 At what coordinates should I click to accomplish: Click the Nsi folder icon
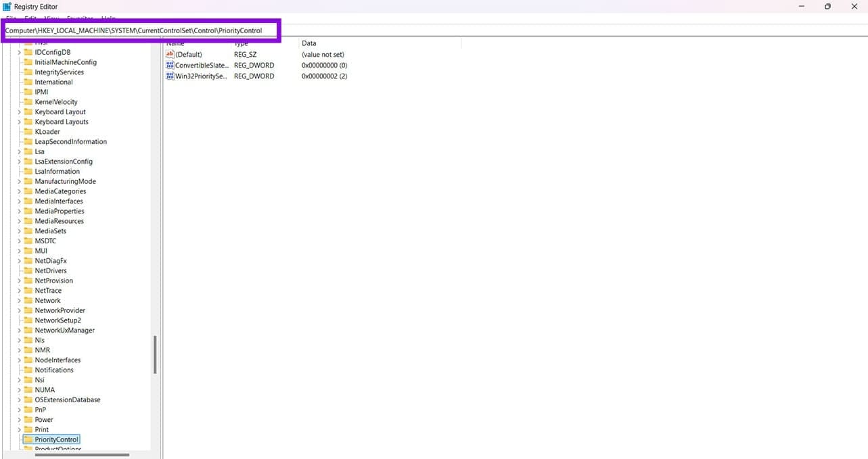pos(28,380)
